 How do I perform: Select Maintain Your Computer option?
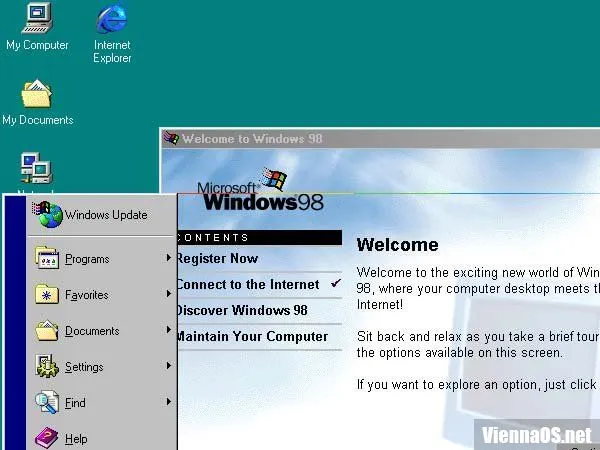(x=253, y=336)
